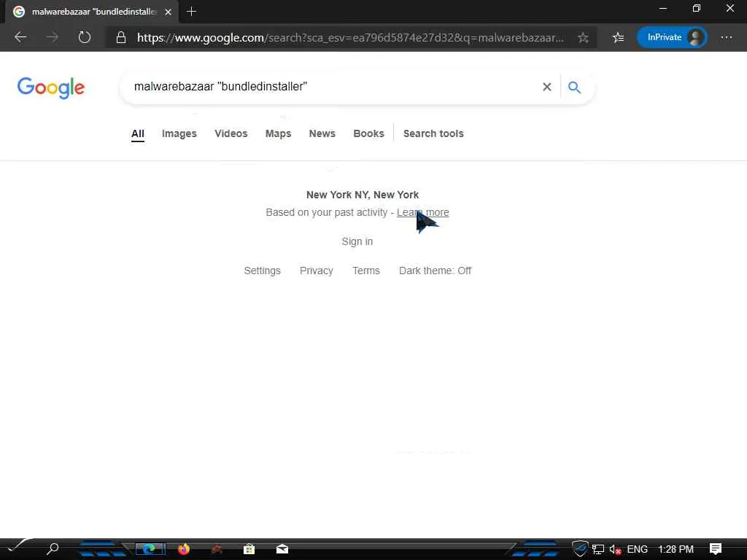Go back to the previous page
747x560 pixels.
20,37
